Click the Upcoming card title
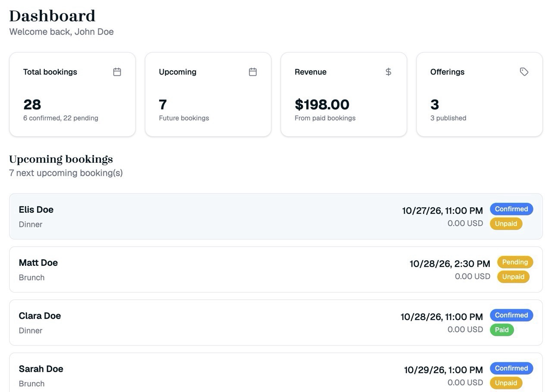The image size is (552, 392). [x=178, y=72]
